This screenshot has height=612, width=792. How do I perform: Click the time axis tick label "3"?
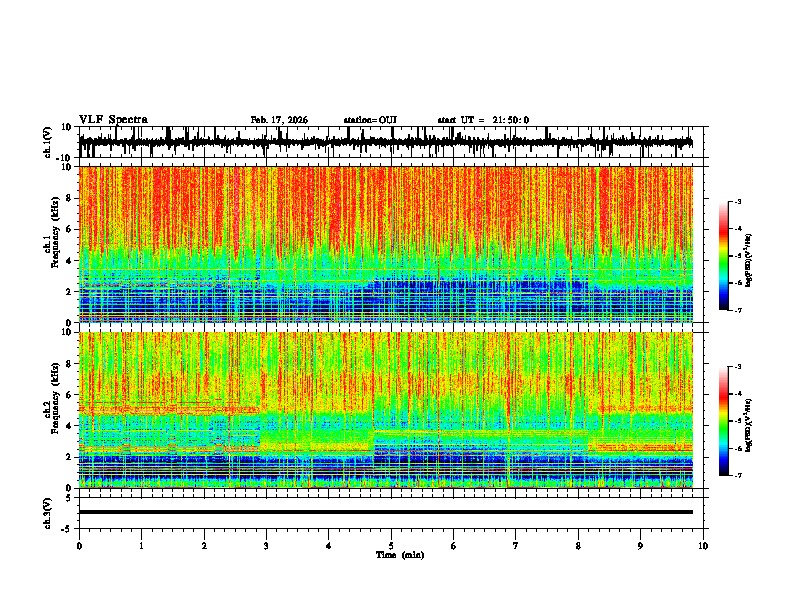tap(266, 546)
